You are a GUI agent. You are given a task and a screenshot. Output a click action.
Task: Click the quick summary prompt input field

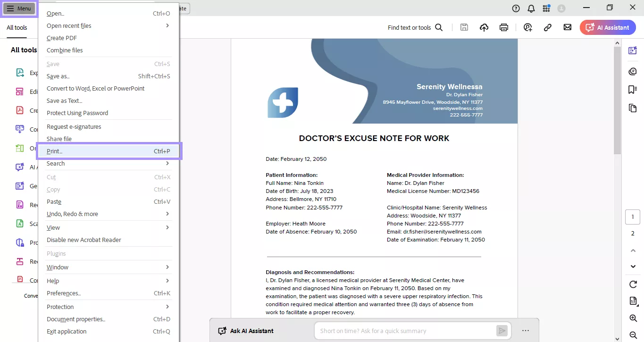(406, 331)
